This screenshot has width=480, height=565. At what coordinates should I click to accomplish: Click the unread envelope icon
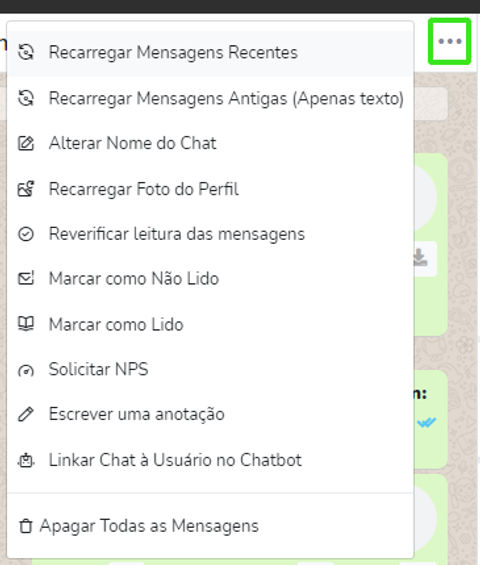26,279
